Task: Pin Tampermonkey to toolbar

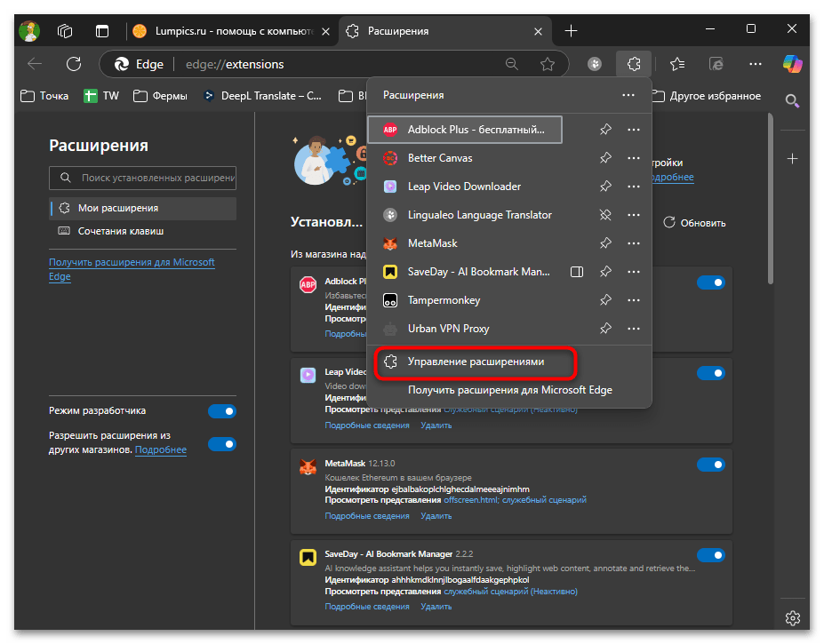Action: click(605, 300)
